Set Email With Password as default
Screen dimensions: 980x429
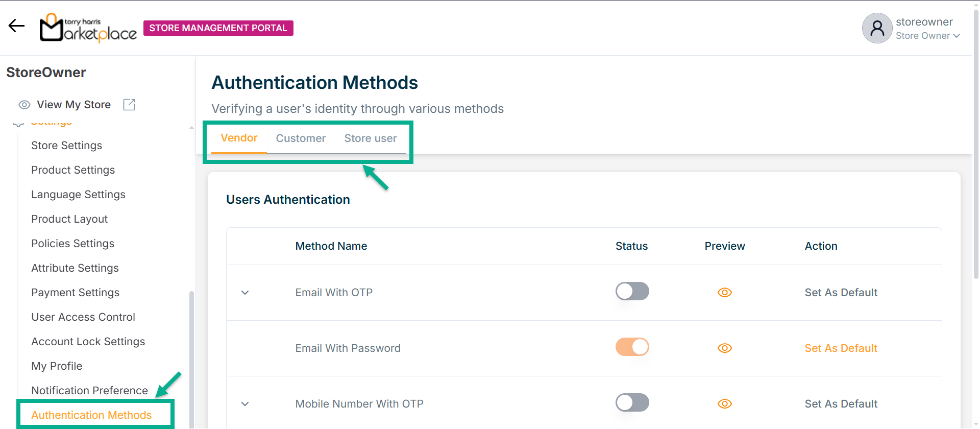(841, 348)
